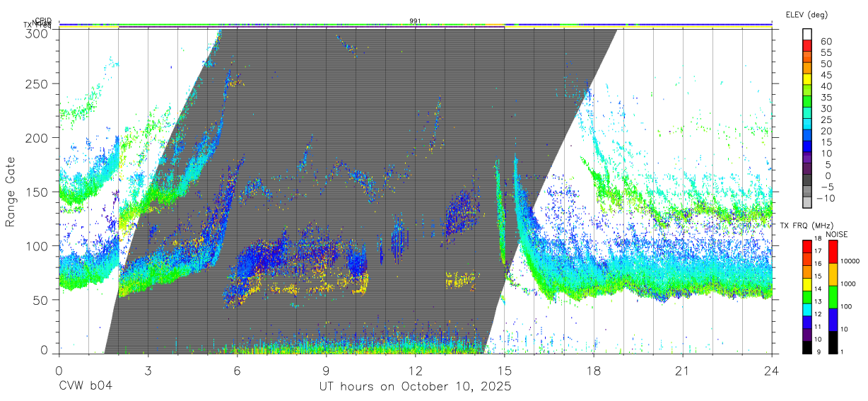
Task: Click x-axis tick label '12'
Action: pos(415,371)
